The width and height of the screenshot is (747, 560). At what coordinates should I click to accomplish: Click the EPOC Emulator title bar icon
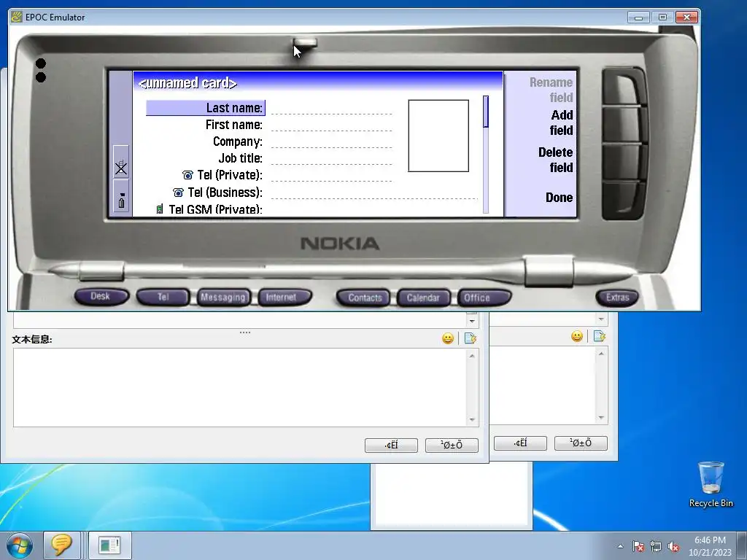click(17, 17)
